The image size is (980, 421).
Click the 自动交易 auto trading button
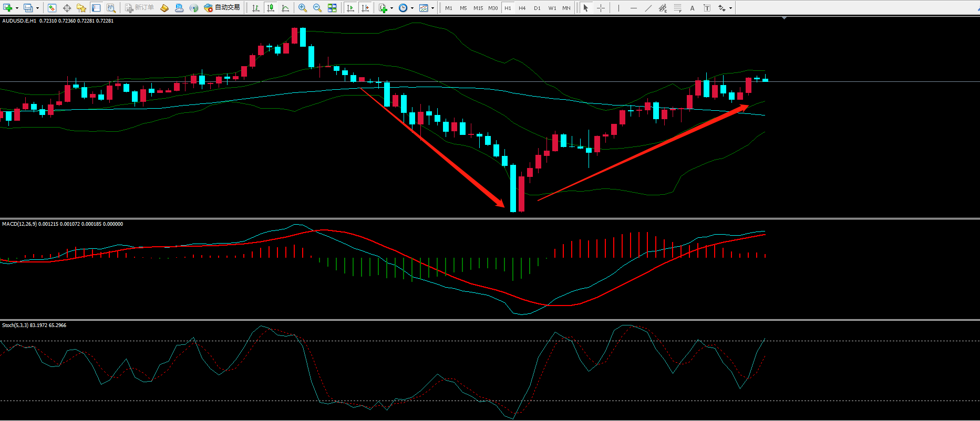[x=222, y=8]
